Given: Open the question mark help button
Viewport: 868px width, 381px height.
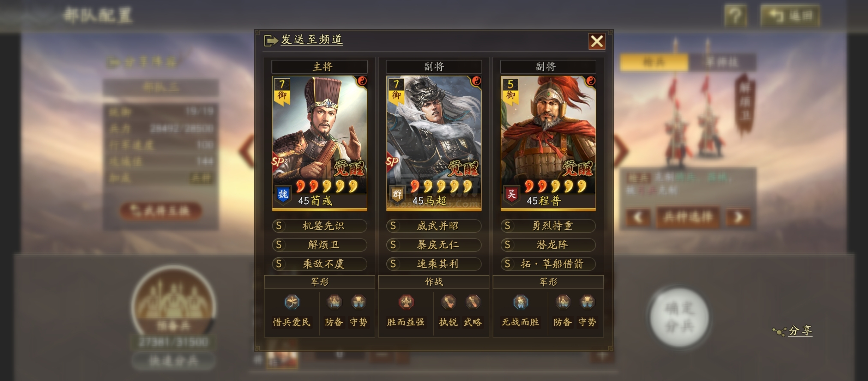Looking at the screenshot, I should 735,16.
